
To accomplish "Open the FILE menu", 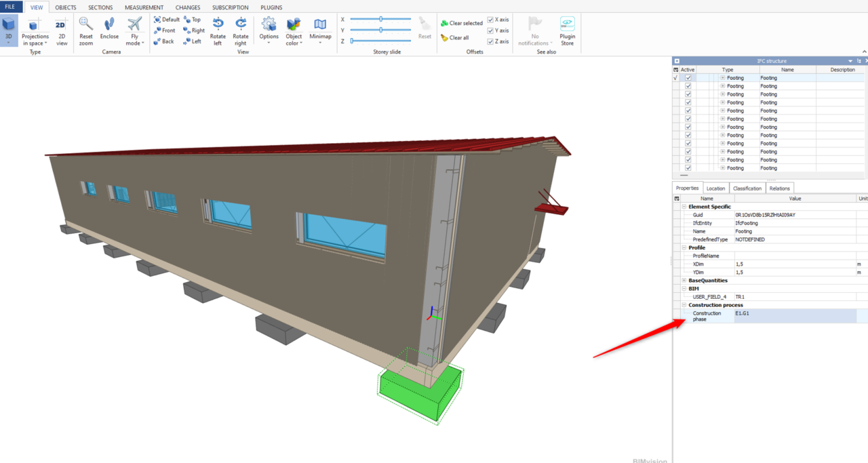I will (10, 7).
